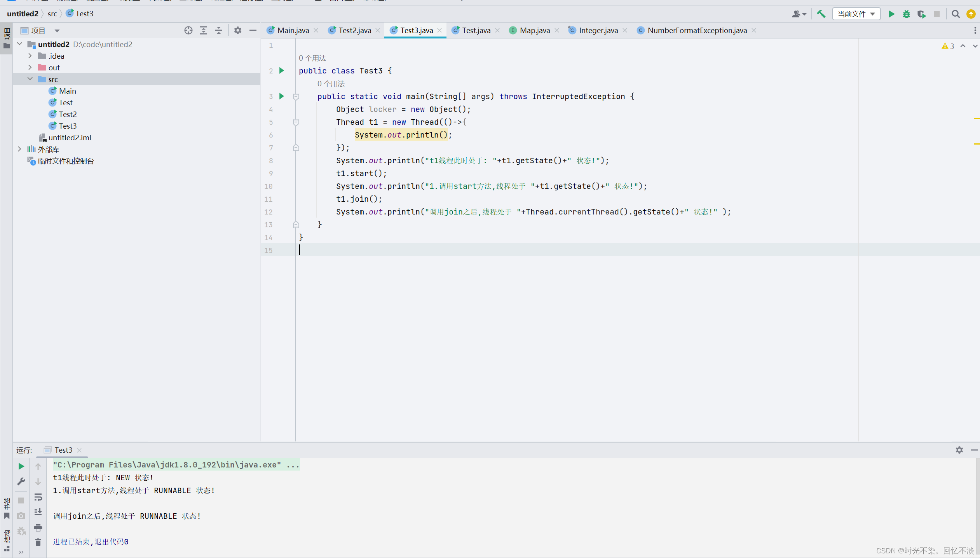Click the orange update notification icon
This screenshot has width=980, height=558.
971,14
